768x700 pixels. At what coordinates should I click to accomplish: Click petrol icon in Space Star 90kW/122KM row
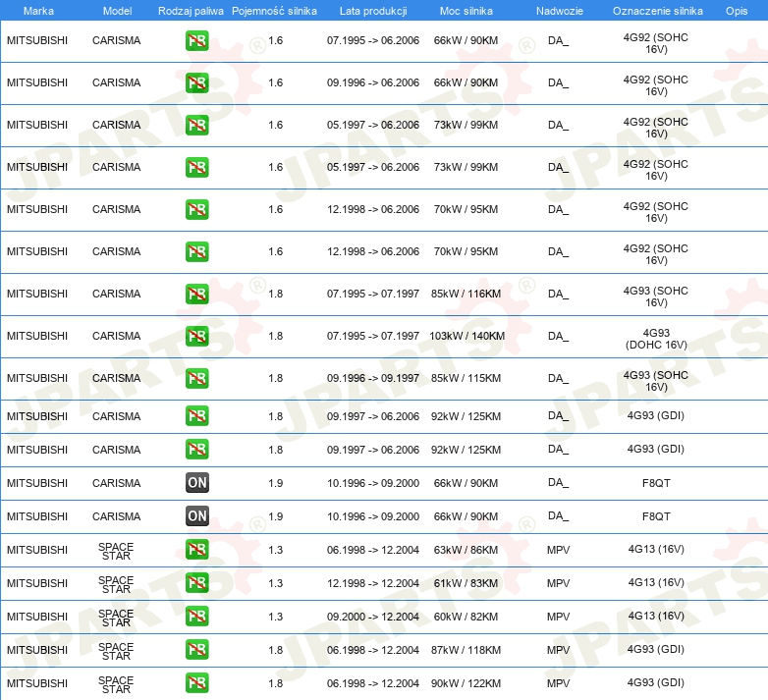tap(196, 683)
